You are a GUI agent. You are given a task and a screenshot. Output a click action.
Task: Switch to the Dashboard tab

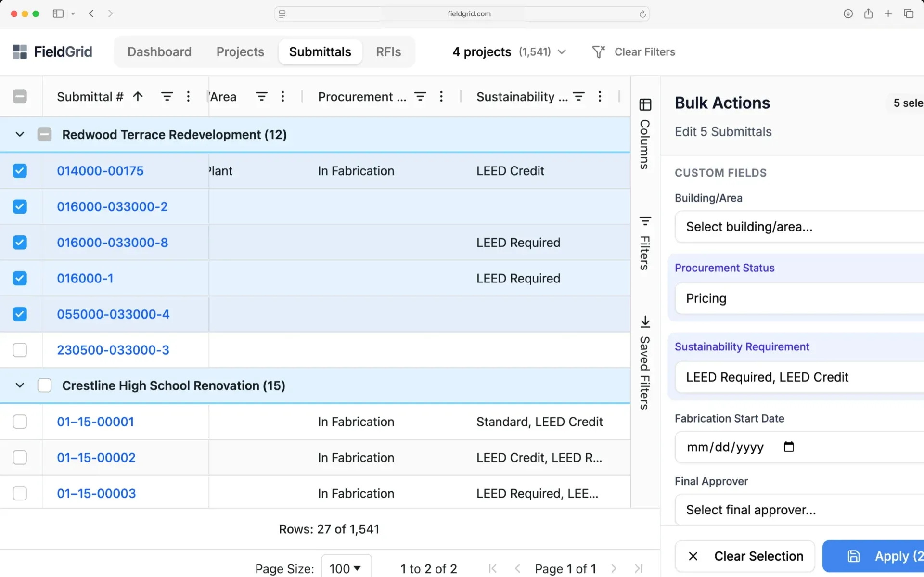(159, 51)
